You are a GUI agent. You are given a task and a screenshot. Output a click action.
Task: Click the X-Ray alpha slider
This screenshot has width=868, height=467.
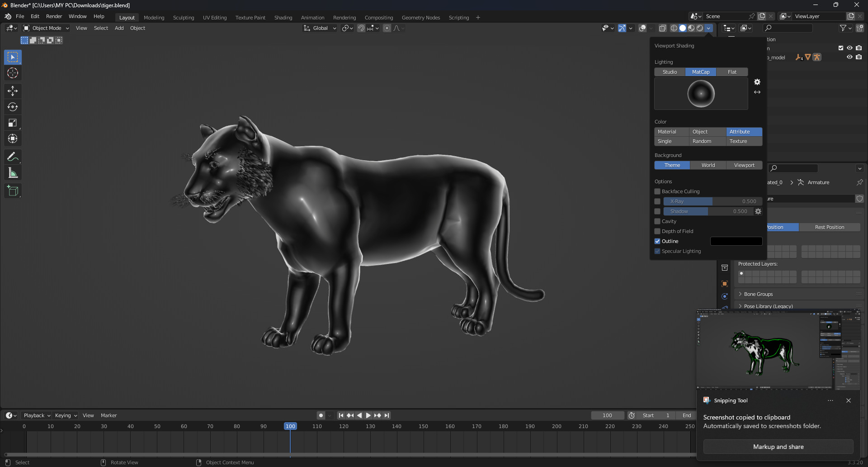tap(713, 201)
